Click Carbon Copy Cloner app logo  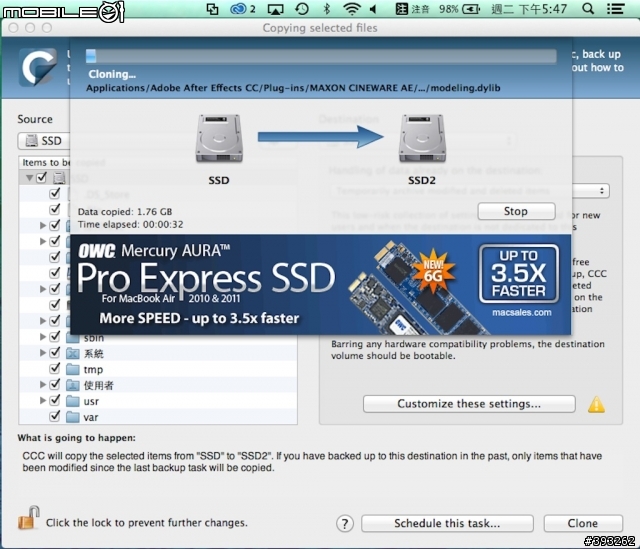pos(38,67)
